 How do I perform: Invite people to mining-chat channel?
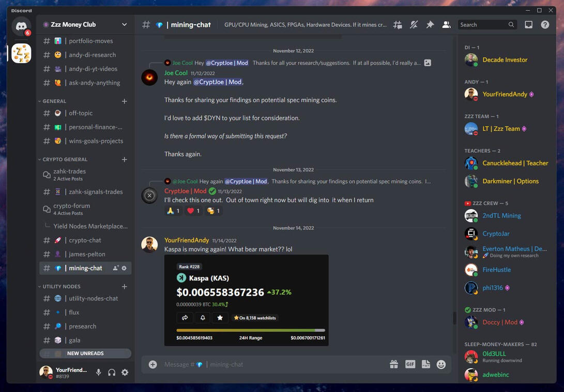point(115,268)
